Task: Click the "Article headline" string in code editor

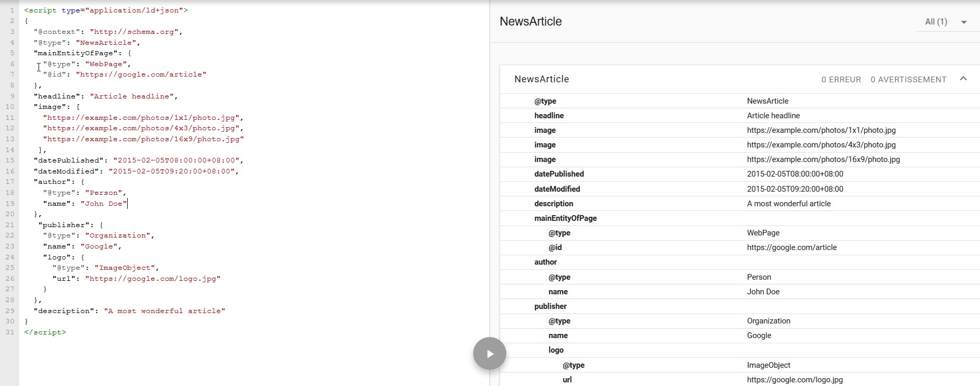Action: [x=133, y=96]
